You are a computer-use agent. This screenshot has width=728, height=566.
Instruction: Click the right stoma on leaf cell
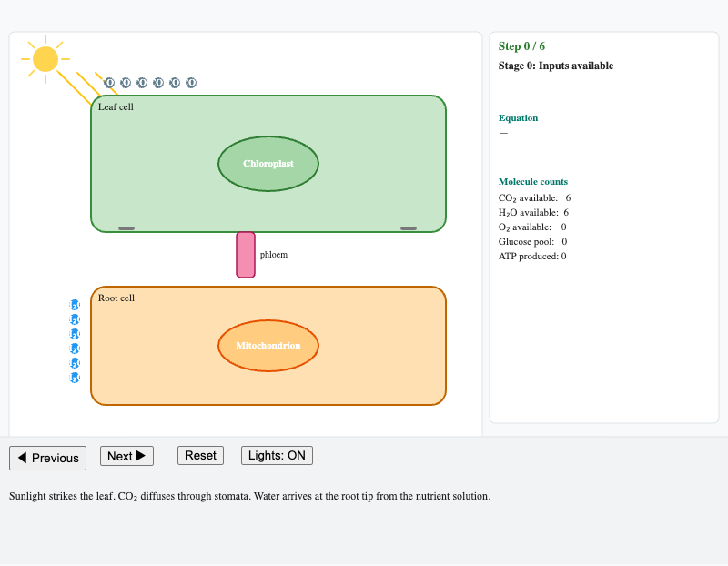pos(409,228)
